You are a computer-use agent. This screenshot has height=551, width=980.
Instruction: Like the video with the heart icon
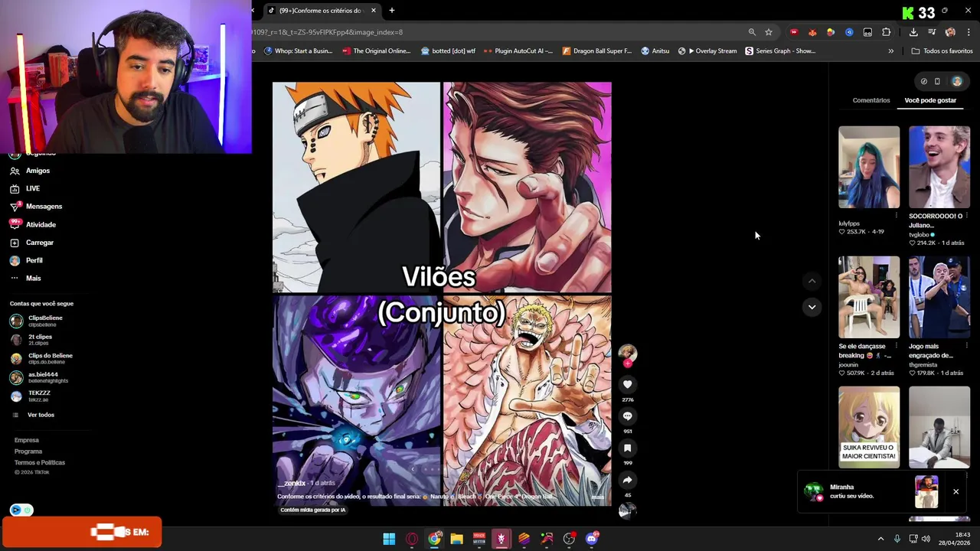pyautogui.click(x=627, y=384)
